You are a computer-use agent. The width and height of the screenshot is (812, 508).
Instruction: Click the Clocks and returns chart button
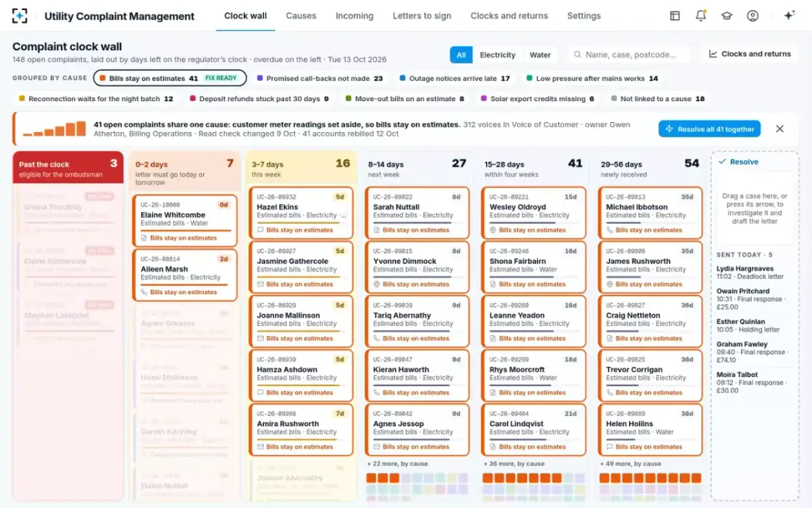coord(750,54)
